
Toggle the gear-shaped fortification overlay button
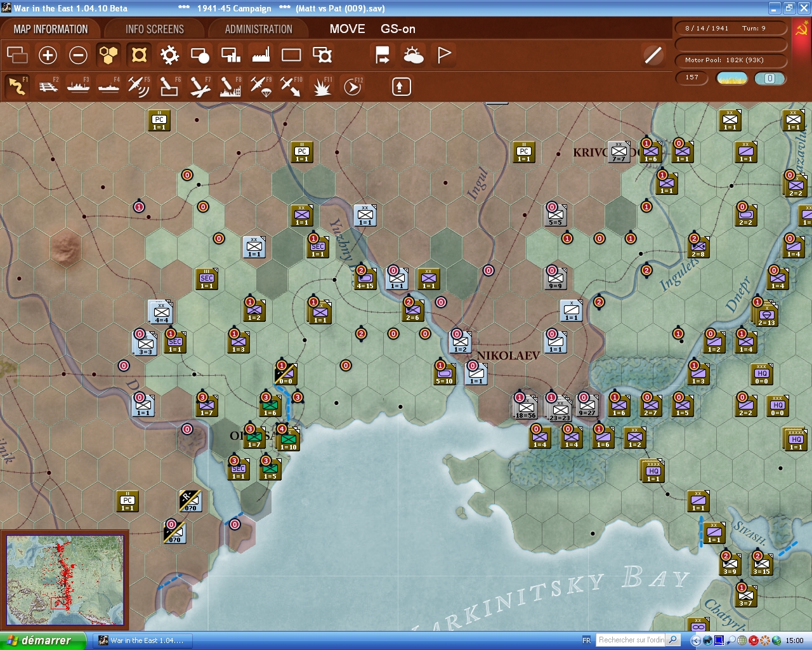click(x=169, y=55)
